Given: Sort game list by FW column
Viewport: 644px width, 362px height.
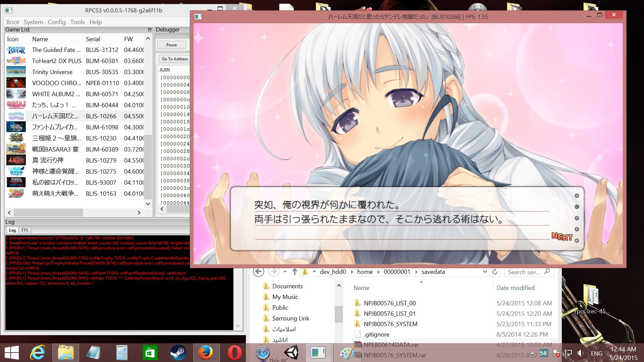Looking at the screenshot, I should [133, 39].
